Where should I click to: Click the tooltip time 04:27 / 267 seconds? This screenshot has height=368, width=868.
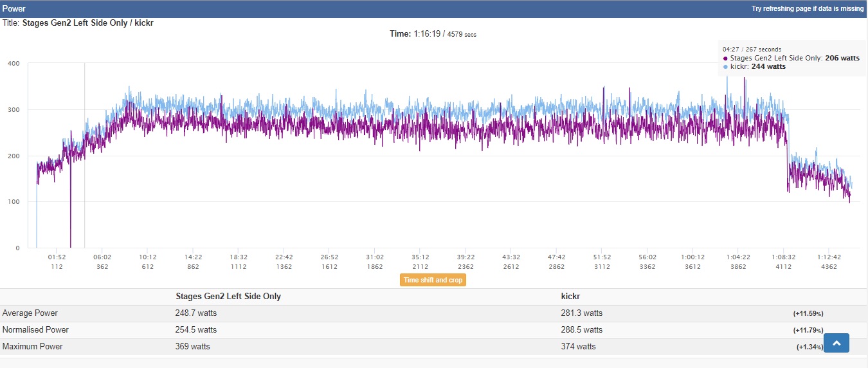pos(752,50)
